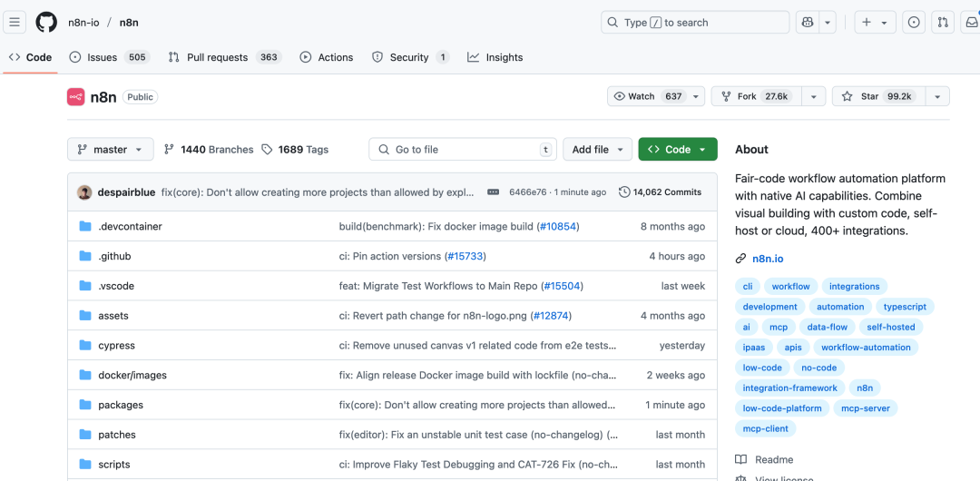Open the .devcontainer folder
Image resolution: width=980 pixels, height=481 pixels.
[130, 226]
